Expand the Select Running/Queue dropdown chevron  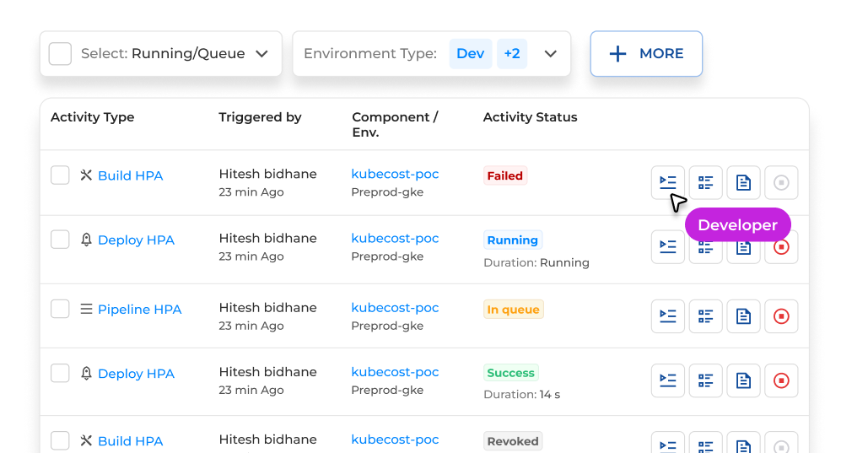point(261,54)
